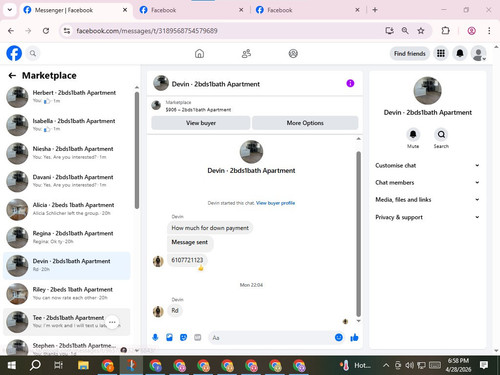This screenshot has width=500, height=375.
Task: Open the View buyer profile link
Action: coord(275,203)
